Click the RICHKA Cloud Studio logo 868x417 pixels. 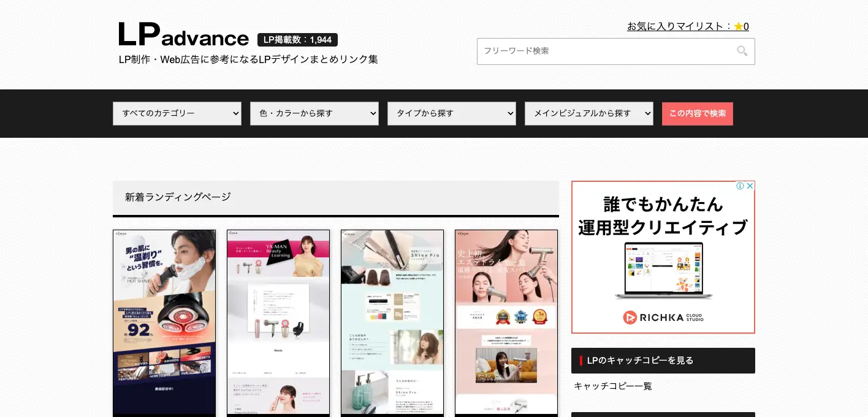click(663, 317)
